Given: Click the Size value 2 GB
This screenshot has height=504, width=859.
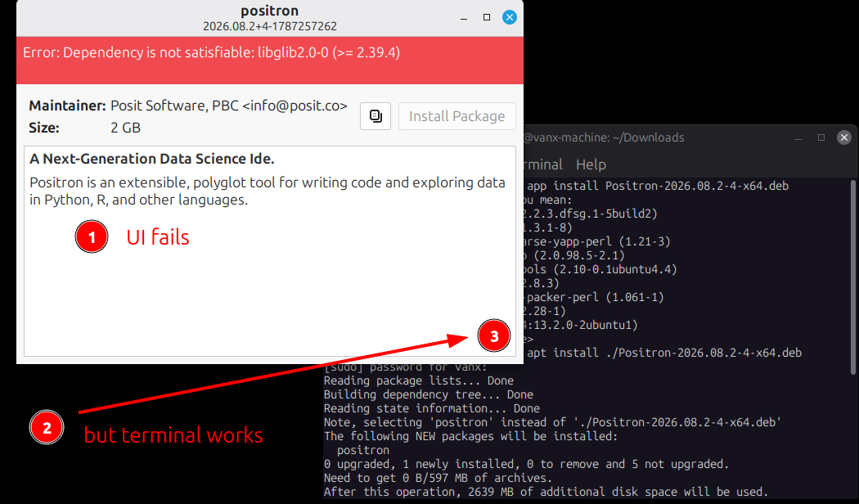Looking at the screenshot, I should point(125,128).
